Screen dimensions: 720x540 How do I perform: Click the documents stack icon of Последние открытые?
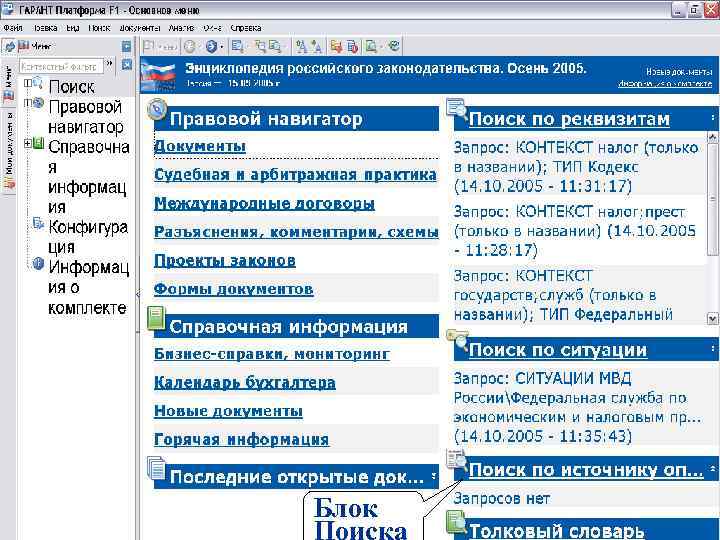point(156,468)
